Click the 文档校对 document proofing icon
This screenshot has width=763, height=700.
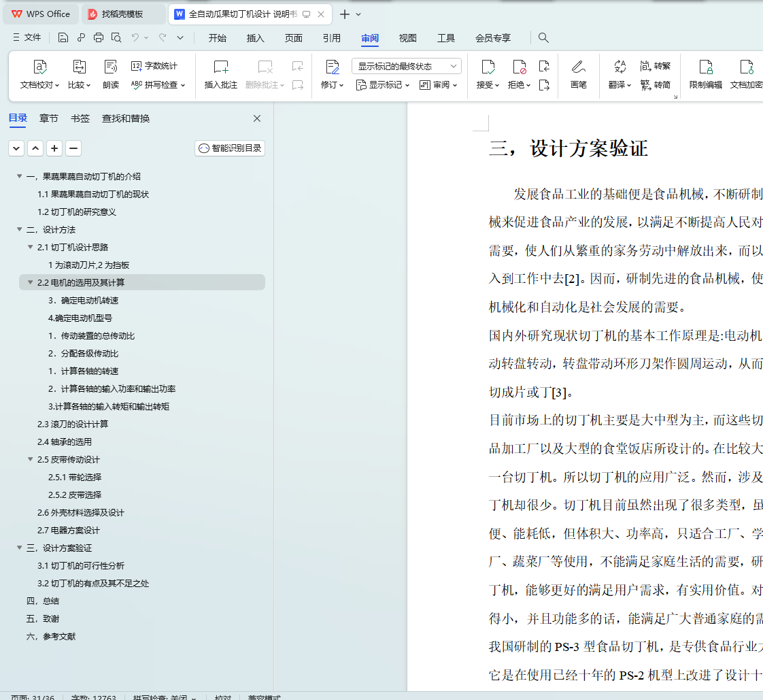(x=40, y=67)
